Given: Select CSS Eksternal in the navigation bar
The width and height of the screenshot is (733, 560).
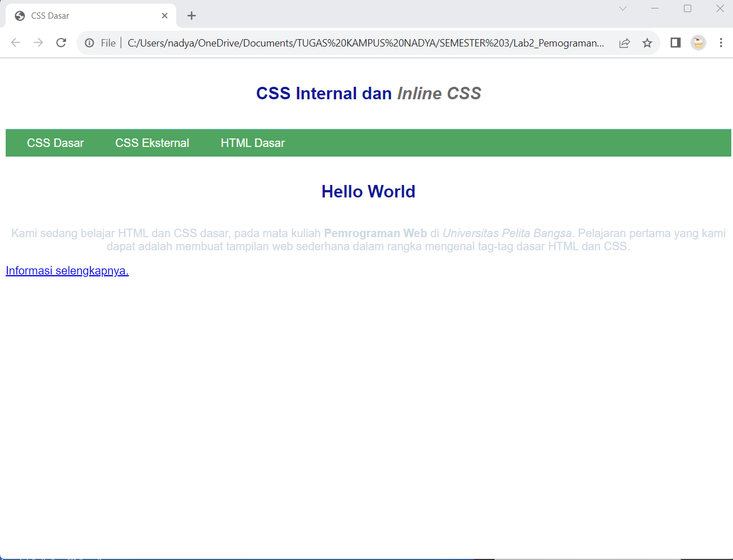Looking at the screenshot, I should pos(152,142).
